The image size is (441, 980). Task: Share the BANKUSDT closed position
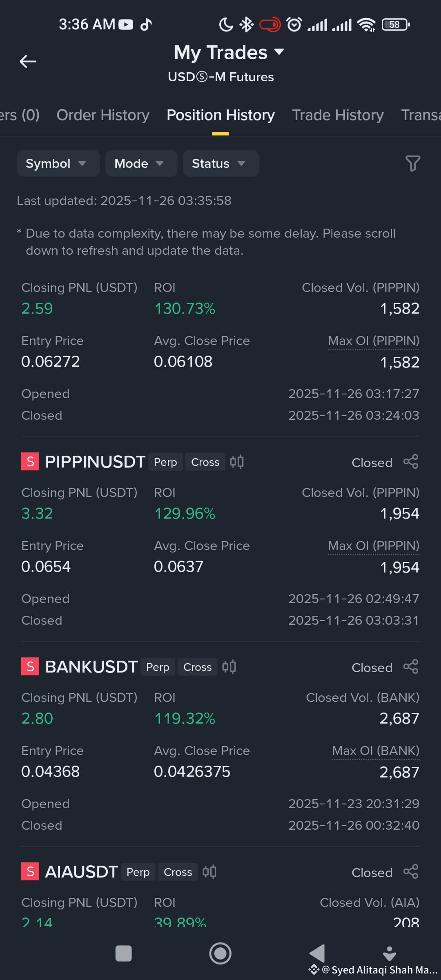pos(411,667)
